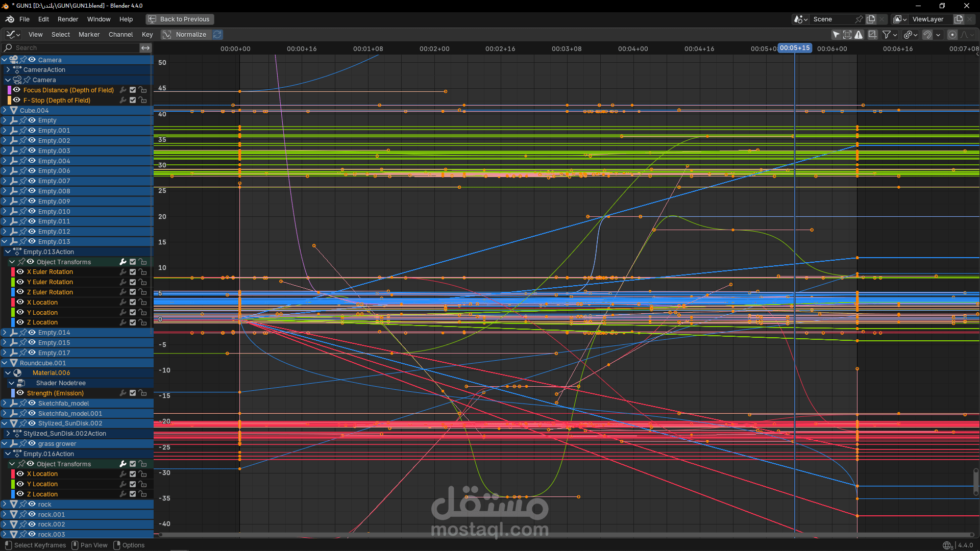Toggle the snapping magnet icon
The width and height of the screenshot is (980, 551).
tap(927, 35)
